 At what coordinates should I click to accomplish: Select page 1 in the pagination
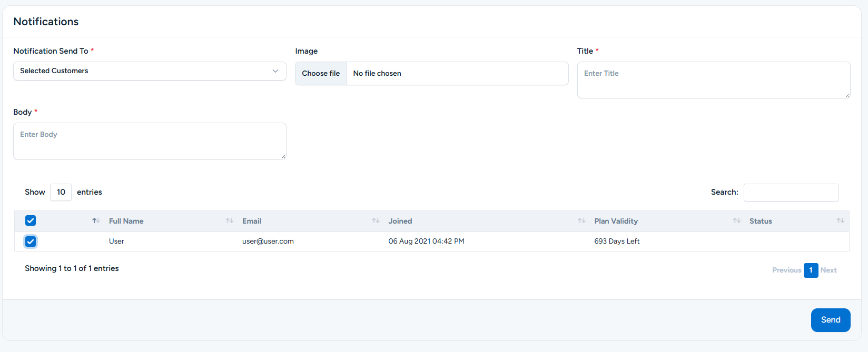(x=811, y=270)
